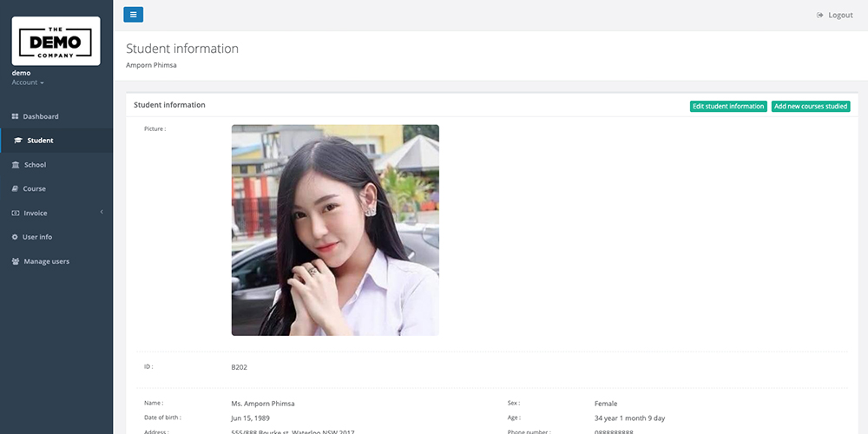Select Student in the sidebar
868x434 pixels.
(56, 141)
